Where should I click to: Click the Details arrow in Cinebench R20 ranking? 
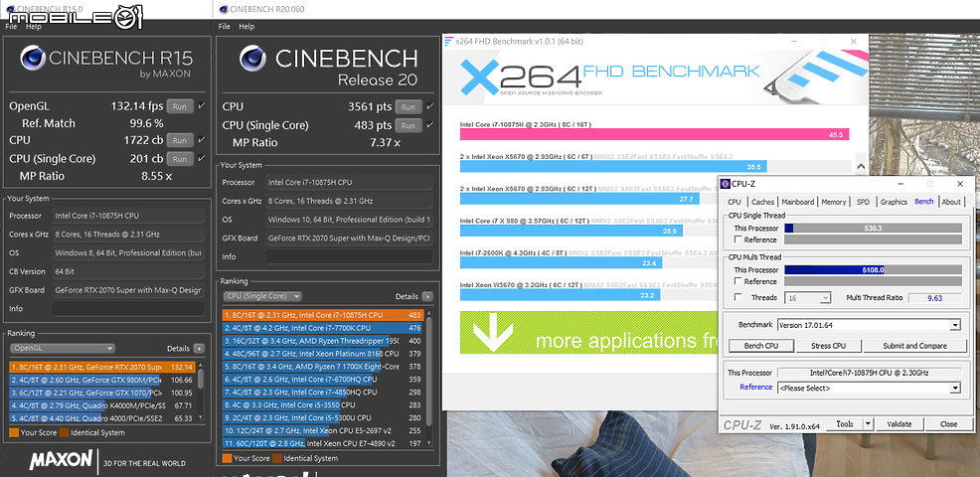coord(427,296)
